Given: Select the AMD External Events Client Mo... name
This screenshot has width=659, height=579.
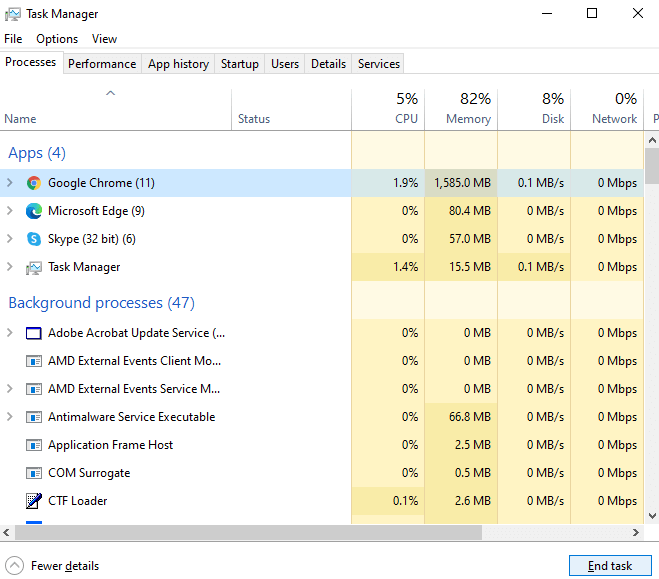Looking at the screenshot, I should tap(134, 361).
